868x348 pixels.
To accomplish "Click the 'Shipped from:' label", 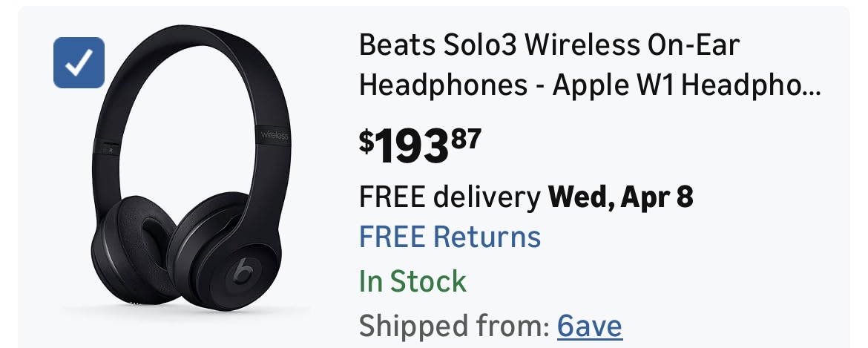I will point(453,325).
